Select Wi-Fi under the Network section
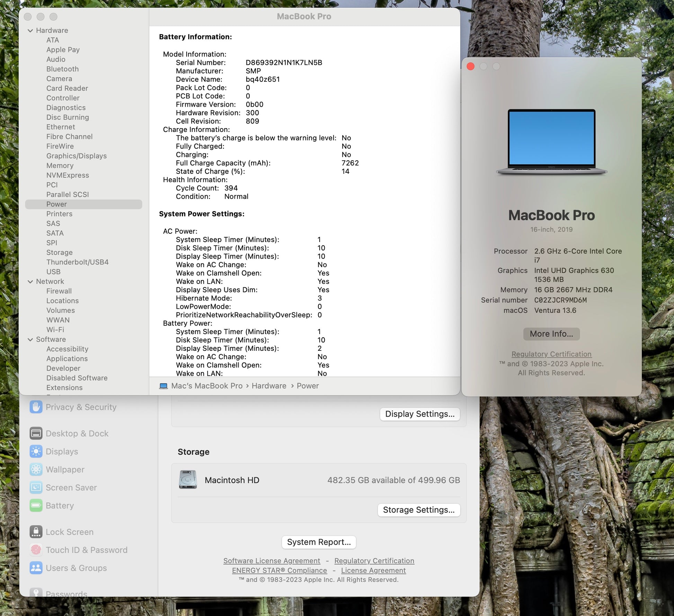Screen dimensions: 674x616 coord(55,330)
